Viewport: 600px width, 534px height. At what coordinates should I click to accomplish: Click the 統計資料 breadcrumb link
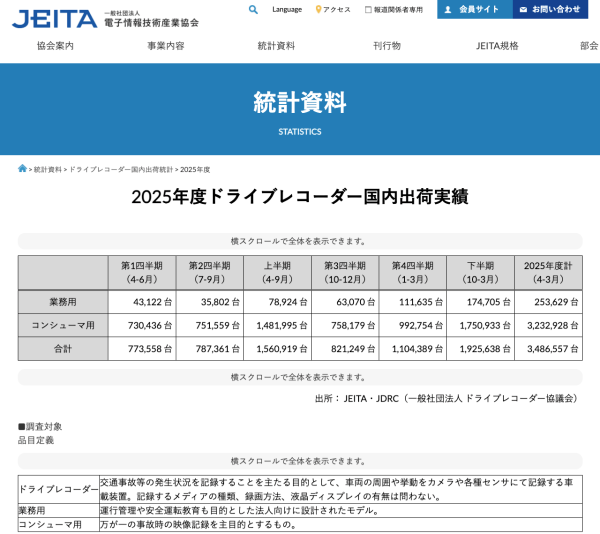(47, 169)
